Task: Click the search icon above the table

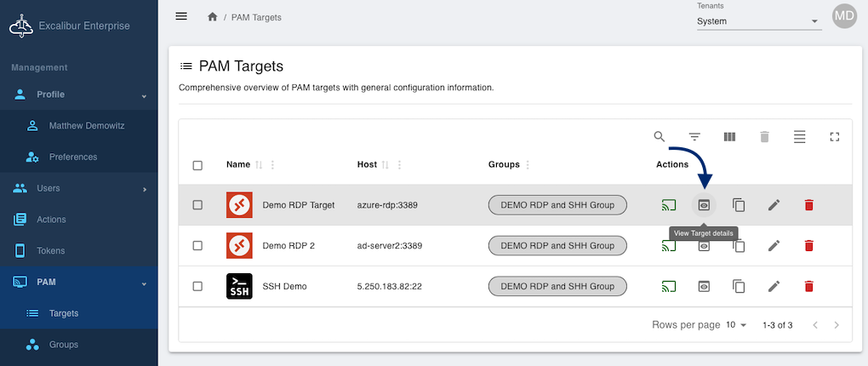Action: 660,137
